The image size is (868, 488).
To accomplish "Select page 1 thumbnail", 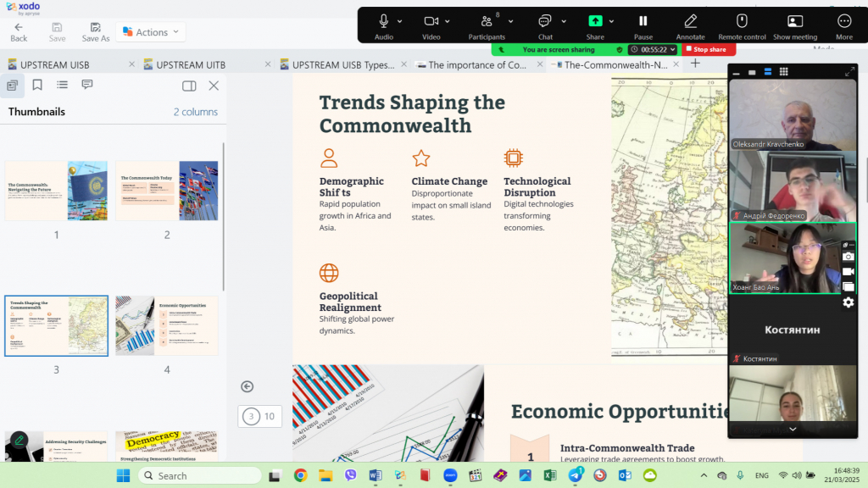I will 57,191.
